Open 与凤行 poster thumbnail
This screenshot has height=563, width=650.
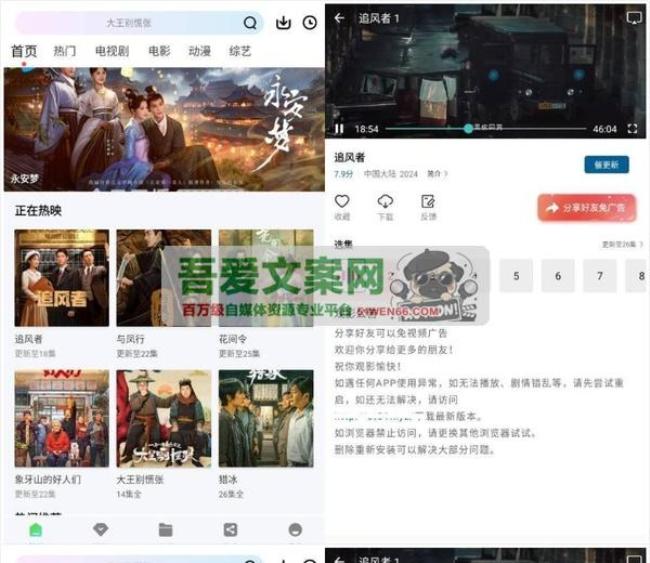tap(164, 278)
